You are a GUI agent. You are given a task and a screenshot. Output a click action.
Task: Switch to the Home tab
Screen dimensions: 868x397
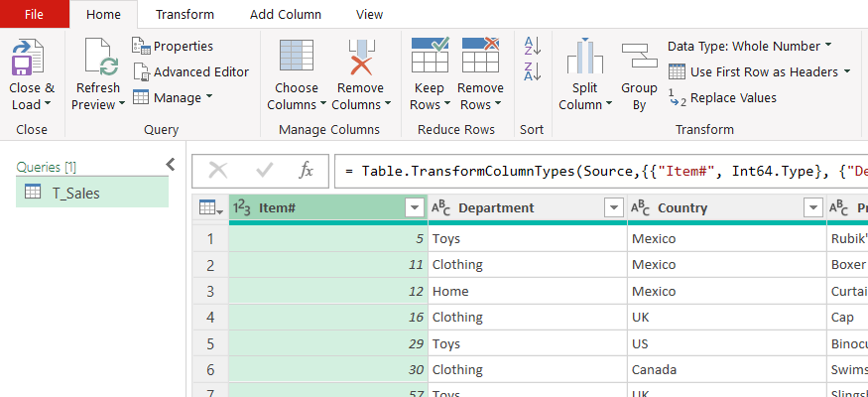[103, 15]
